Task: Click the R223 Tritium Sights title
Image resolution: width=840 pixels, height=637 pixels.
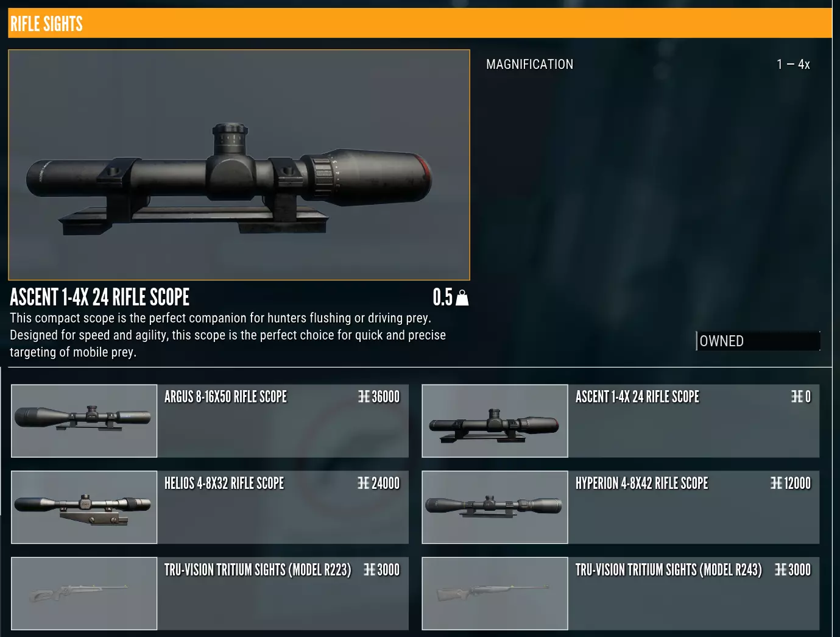Action: 258,570
